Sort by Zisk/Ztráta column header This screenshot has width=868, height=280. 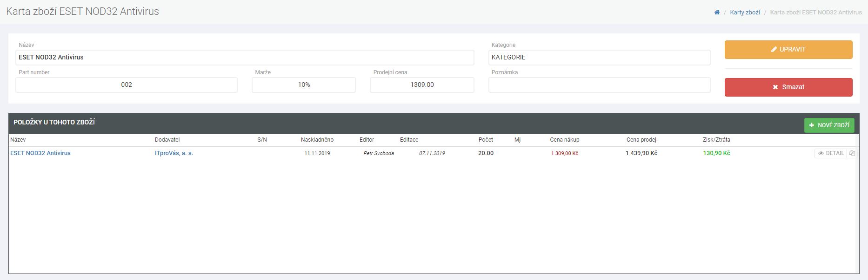pos(716,140)
